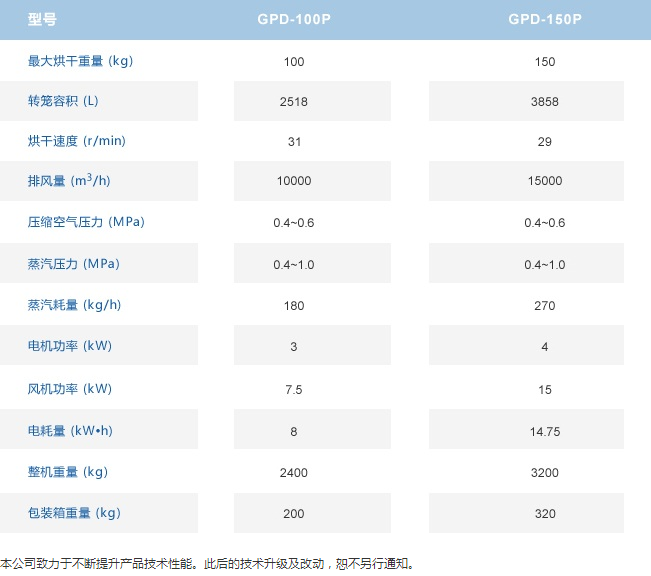Select the GPD-100P column header
The width and height of the screenshot is (651, 576).
294,20
